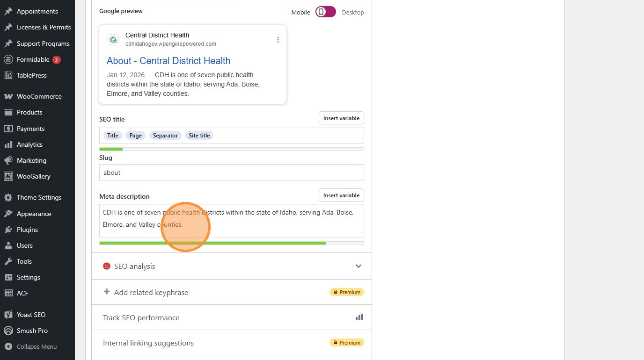Click the TablePress table icon
The height and width of the screenshot is (360, 644).
click(x=8, y=75)
